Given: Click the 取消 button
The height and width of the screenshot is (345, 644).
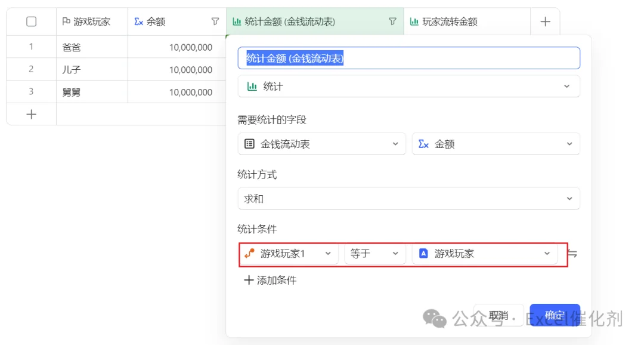Looking at the screenshot, I should coord(499,315).
